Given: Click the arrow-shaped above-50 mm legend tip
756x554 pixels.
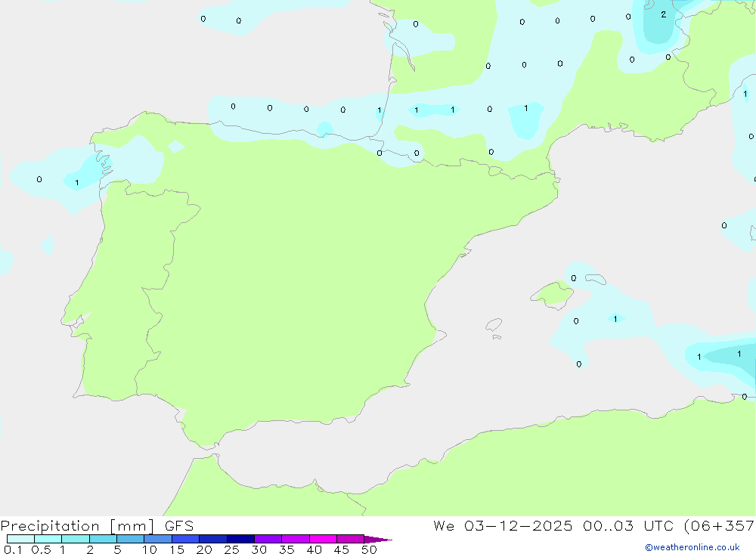Looking at the screenshot, I should click(377, 540).
